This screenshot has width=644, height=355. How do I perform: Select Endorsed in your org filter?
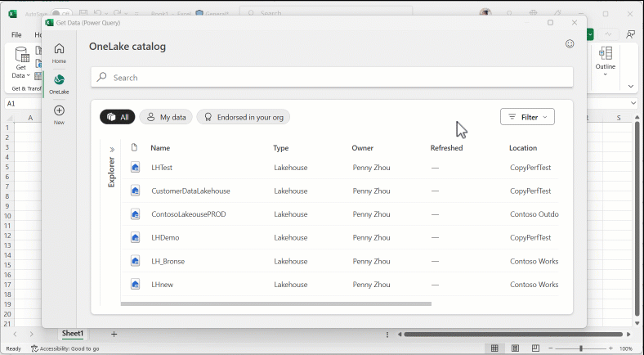point(244,117)
